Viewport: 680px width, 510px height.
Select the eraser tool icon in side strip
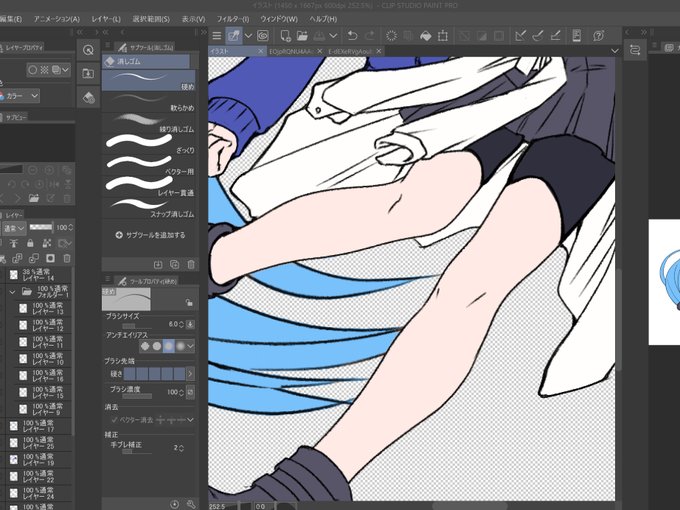pyautogui.click(x=88, y=97)
